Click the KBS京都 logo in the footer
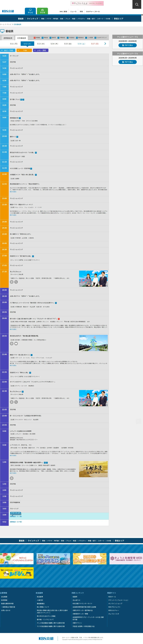 [46, 638]
